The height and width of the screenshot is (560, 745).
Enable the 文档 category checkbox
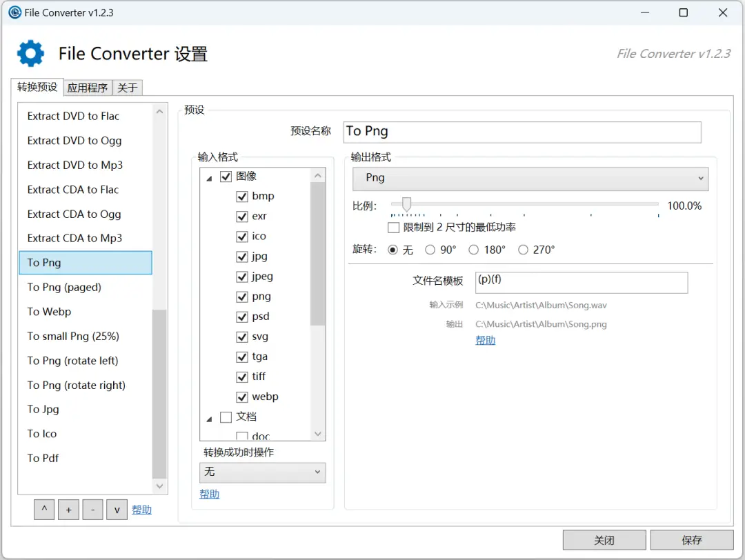coord(226,417)
